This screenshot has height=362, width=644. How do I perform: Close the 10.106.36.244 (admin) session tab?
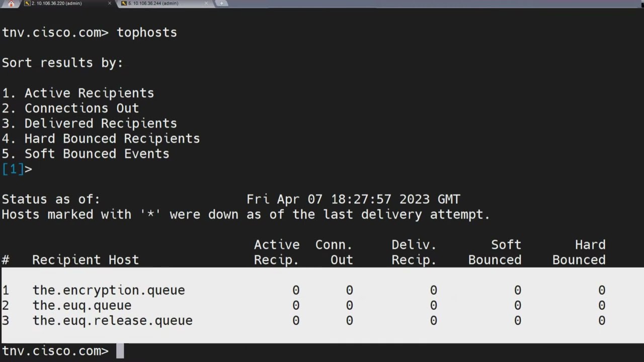pyautogui.click(x=206, y=4)
